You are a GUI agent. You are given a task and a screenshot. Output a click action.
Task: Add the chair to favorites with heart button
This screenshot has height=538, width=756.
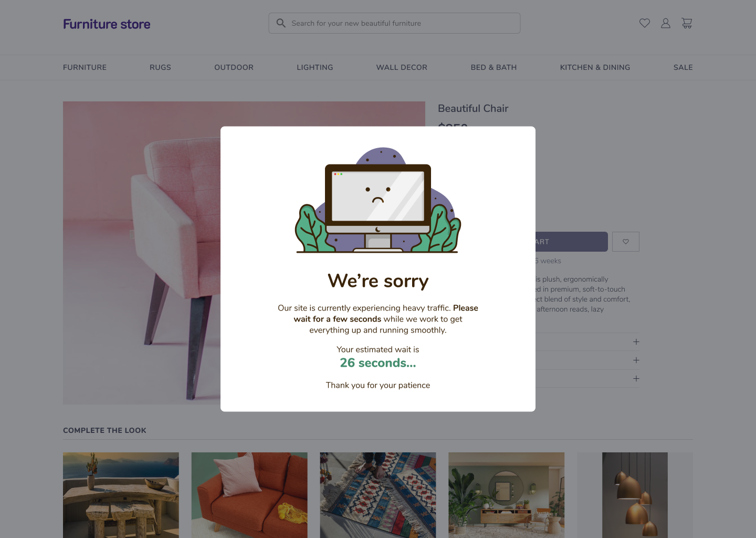(626, 242)
